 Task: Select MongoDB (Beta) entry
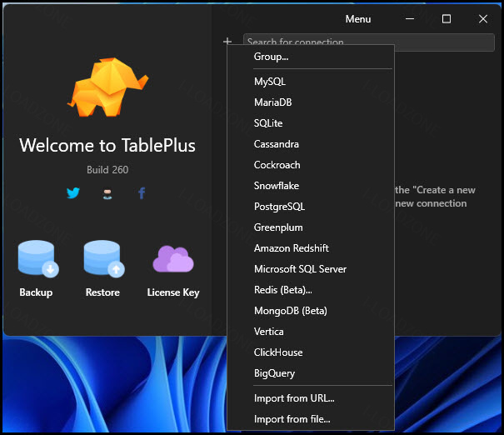[x=311, y=311]
